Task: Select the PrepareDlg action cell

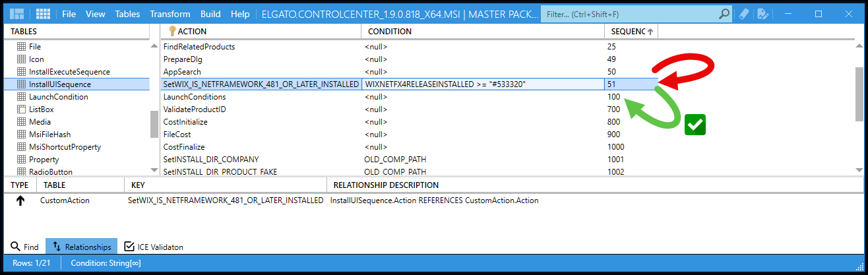Action: coord(261,59)
